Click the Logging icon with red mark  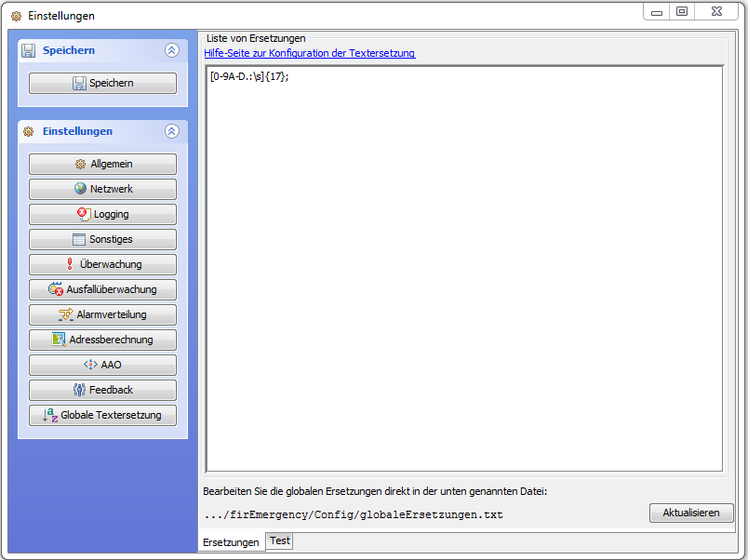pos(84,214)
